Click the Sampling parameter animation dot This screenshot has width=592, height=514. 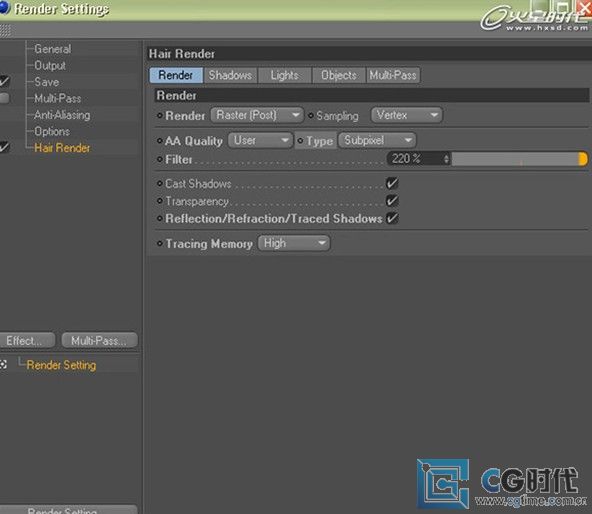[x=311, y=115]
